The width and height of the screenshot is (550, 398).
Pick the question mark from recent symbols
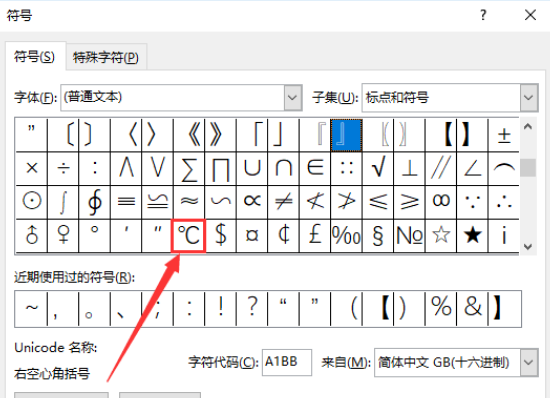252,309
